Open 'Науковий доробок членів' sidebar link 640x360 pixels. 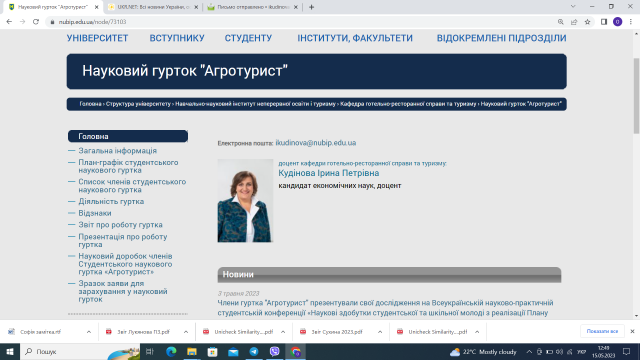[x=125, y=264]
